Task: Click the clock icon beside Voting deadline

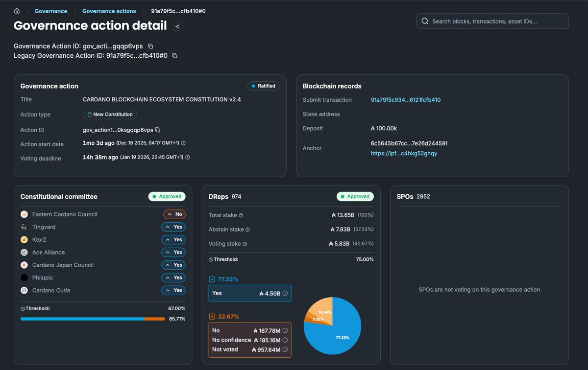Action: [x=187, y=157]
